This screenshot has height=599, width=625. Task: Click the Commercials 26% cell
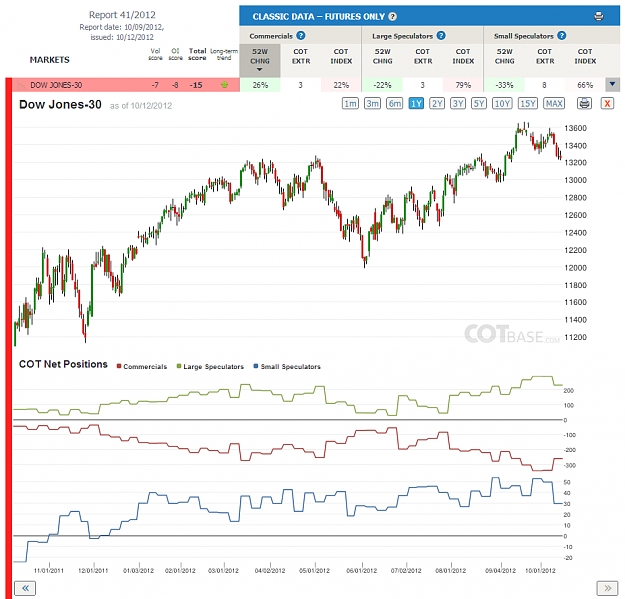[260, 84]
